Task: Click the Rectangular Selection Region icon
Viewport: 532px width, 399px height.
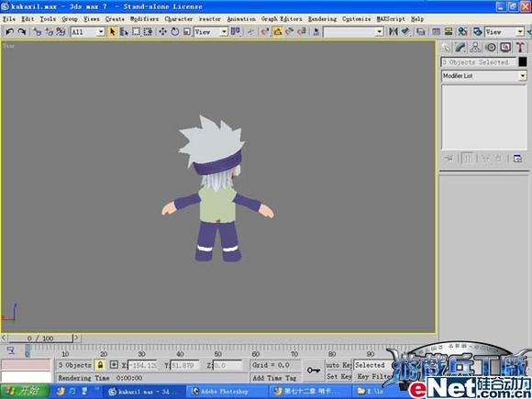Action: (x=136, y=31)
